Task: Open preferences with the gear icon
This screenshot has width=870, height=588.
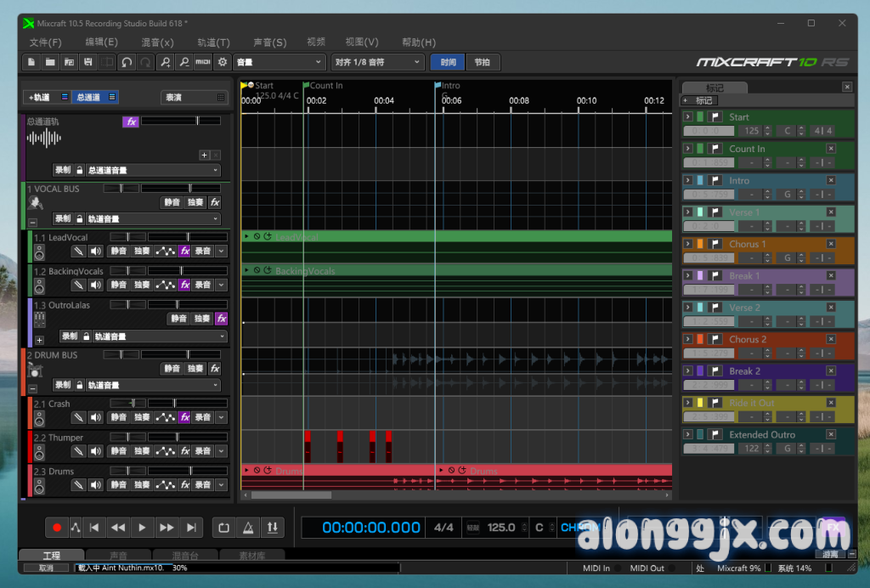Action: [x=223, y=62]
